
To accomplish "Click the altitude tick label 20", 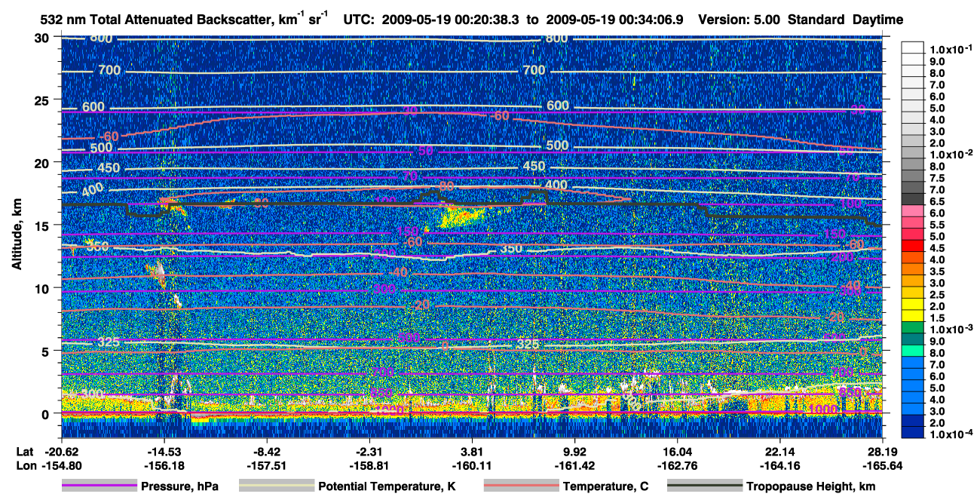I will tap(44, 162).
